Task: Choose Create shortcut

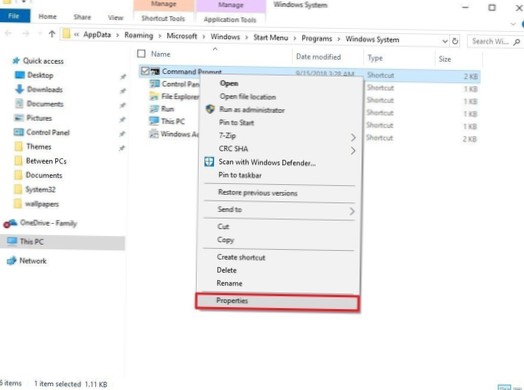Action: click(241, 257)
